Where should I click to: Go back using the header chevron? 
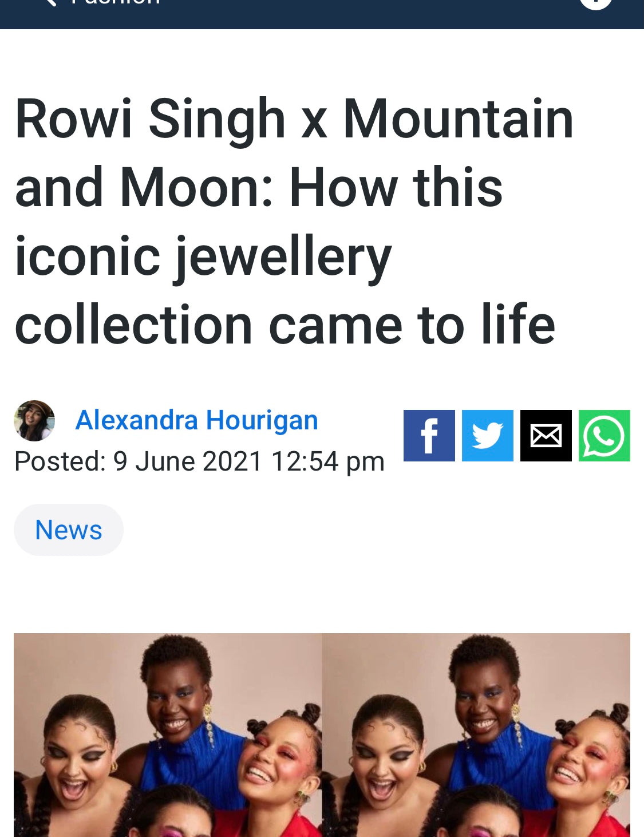click(x=49, y=3)
